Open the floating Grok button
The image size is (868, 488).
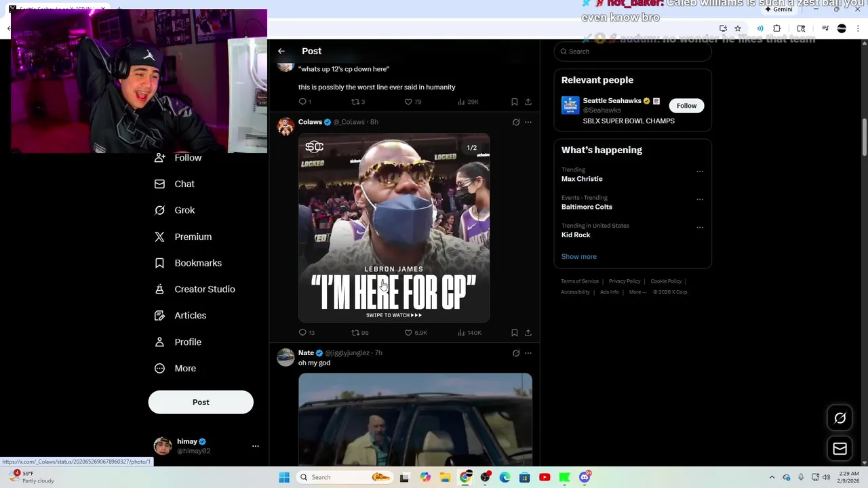pos(840,418)
